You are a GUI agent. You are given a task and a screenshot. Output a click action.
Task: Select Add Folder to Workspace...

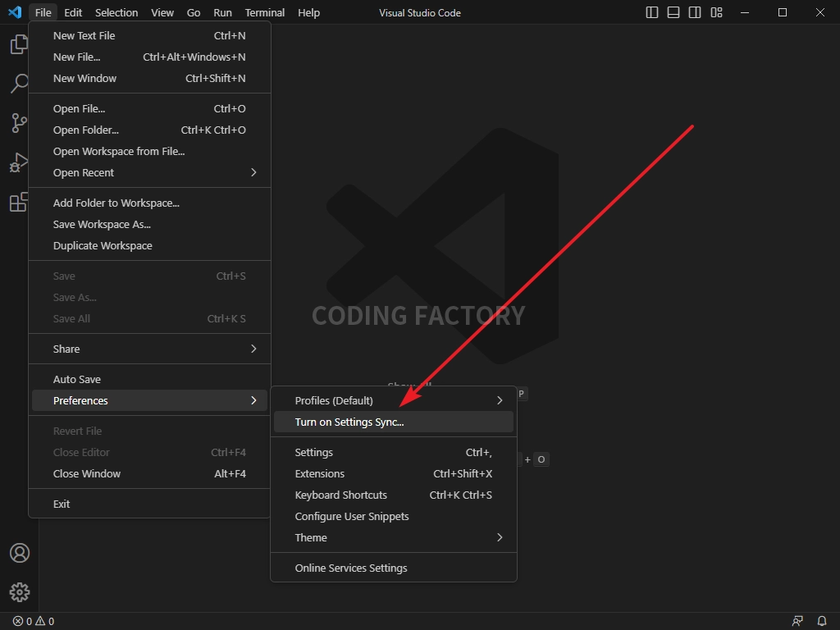click(x=149, y=203)
